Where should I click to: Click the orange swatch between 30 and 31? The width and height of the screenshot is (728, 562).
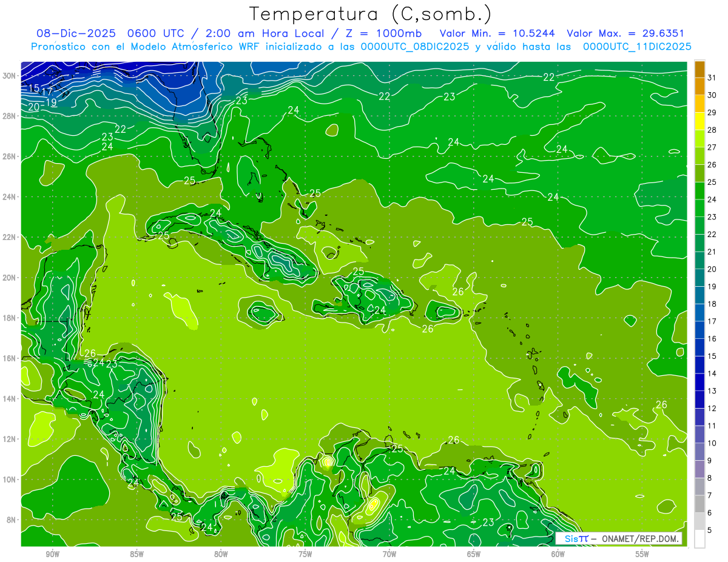[699, 87]
